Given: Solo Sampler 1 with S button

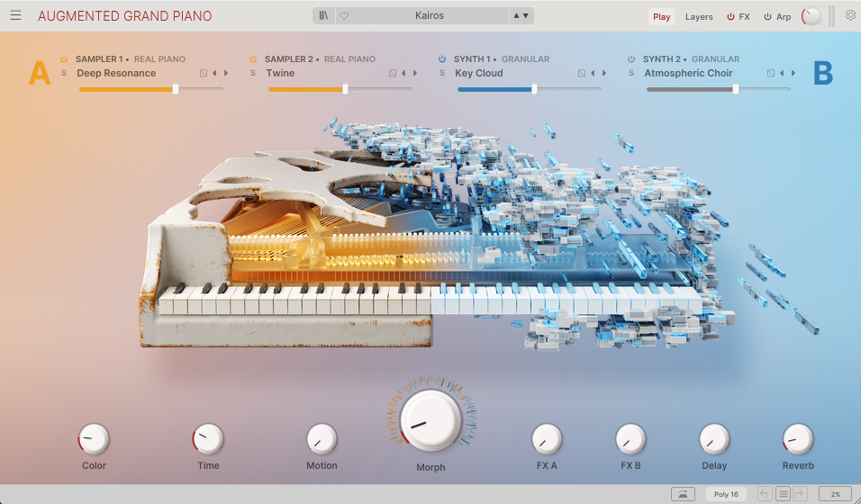Looking at the screenshot, I should coord(64,73).
